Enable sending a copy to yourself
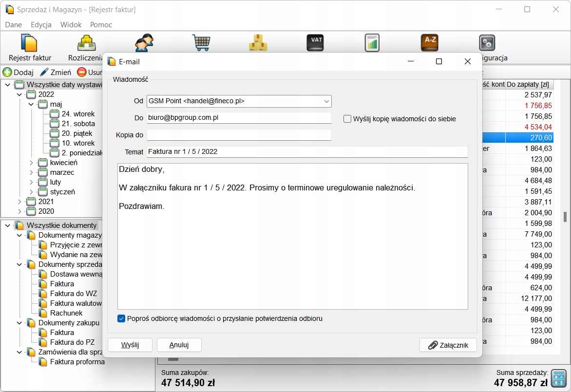This screenshot has width=571, height=392. [347, 119]
